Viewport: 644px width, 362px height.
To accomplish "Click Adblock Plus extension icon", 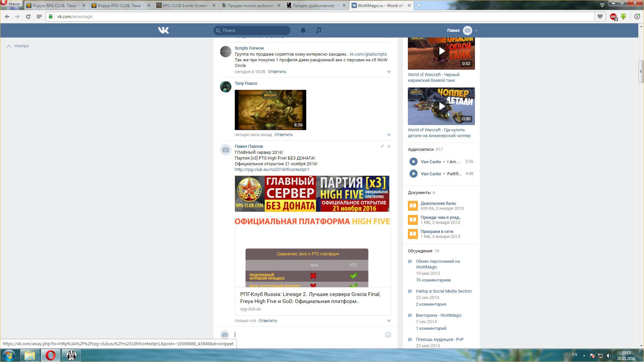I will coord(613,16).
